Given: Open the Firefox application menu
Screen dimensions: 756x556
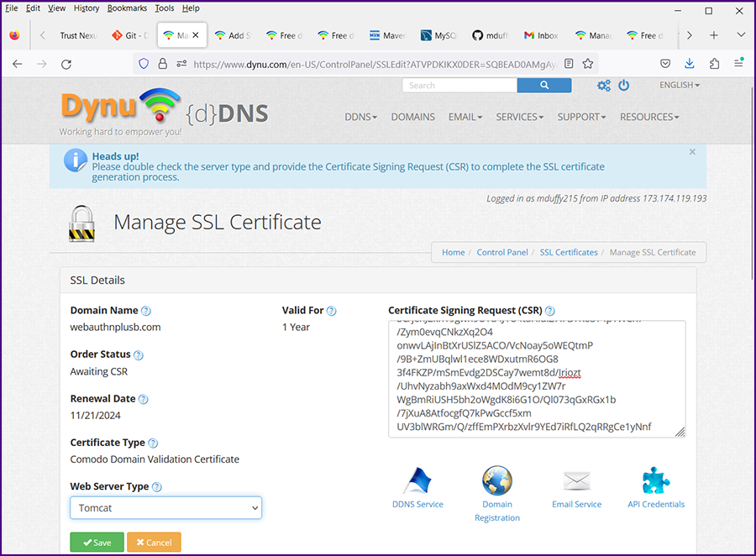Looking at the screenshot, I should coord(738,63).
